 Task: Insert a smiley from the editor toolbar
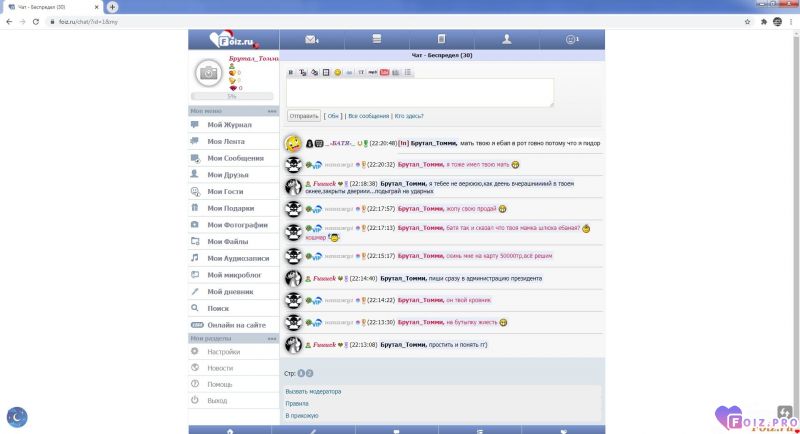tap(338, 72)
